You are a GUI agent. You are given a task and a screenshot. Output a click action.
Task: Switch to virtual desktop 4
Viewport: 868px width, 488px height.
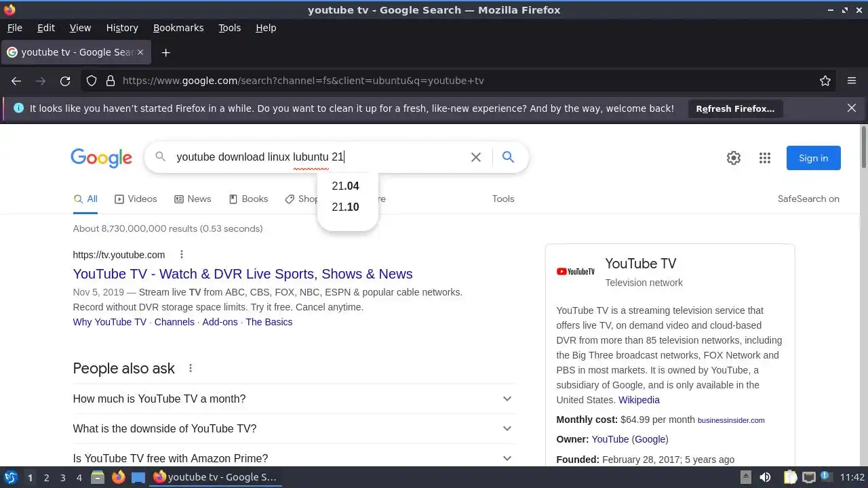coord(79,478)
